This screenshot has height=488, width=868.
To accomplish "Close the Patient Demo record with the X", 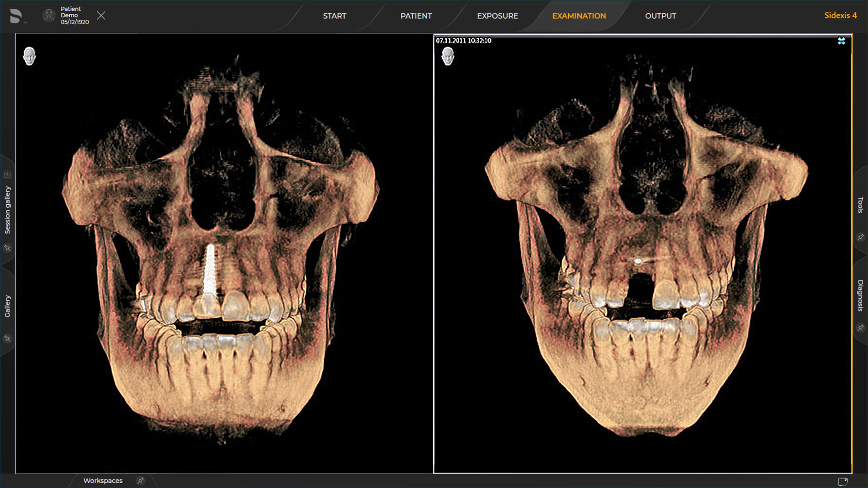I will pyautogui.click(x=101, y=15).
